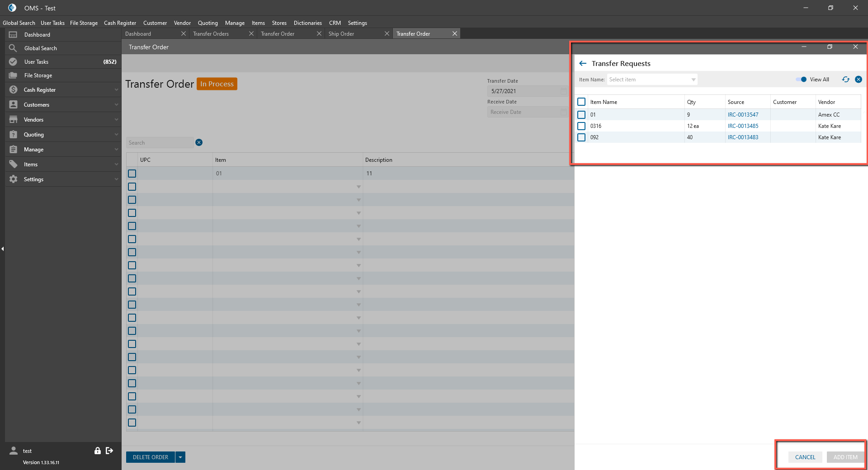
Task: Switch to the Transfer Orders tab
Action: click(211, 34)
